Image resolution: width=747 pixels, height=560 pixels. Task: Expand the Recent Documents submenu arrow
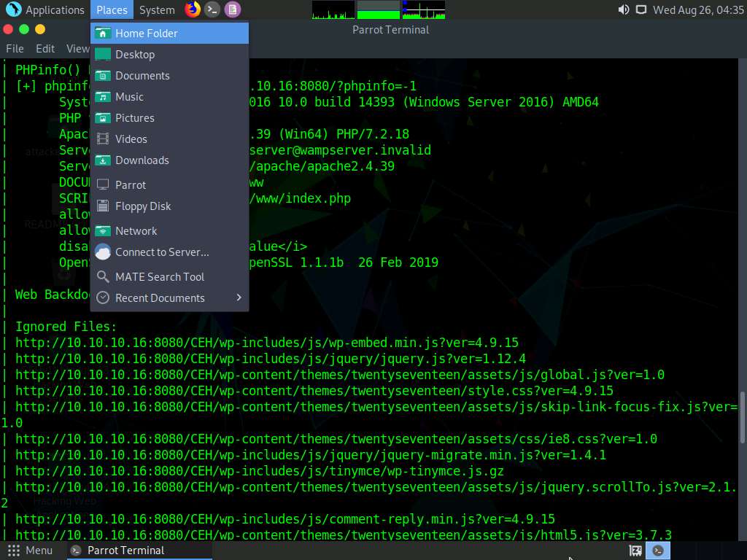coord(239,297)
